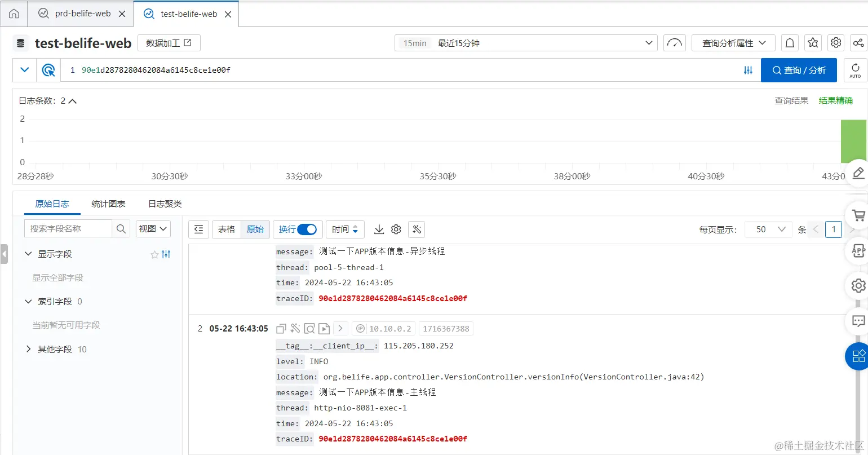Expand the query history chevron
Image resolution: width=868 pixels, height=455 pixels.
[x=24, y=70]
